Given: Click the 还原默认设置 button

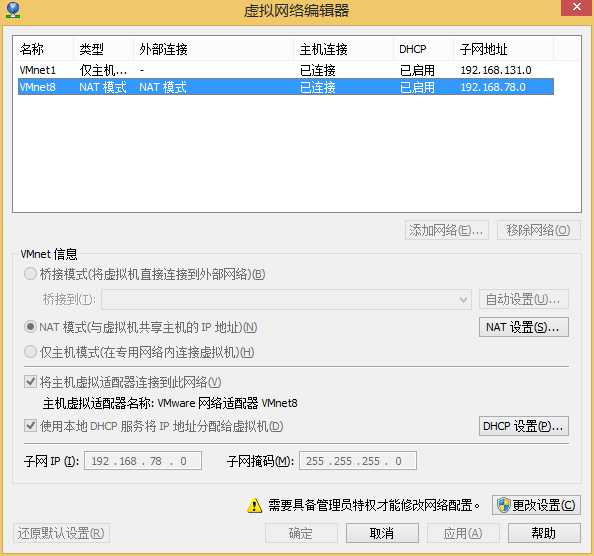Looking at the screenshot, I should (x=61, y=533).
